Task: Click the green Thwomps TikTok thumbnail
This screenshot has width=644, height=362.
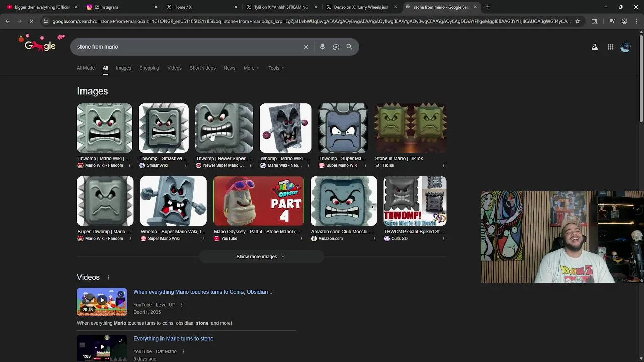Action: pyautogui.click(x=411, y=128)
